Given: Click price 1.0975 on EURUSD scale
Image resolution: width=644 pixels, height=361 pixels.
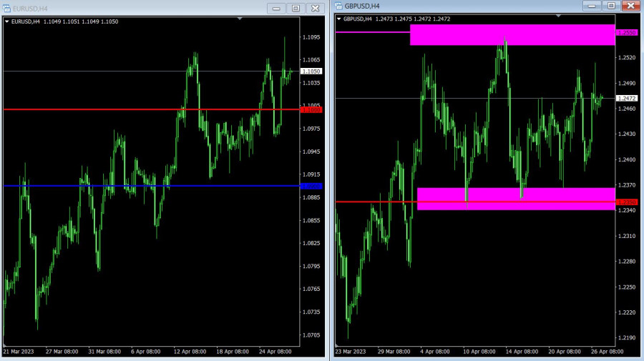Looking at the screenshot, I should pyautogui.click(x=311, y=129).
